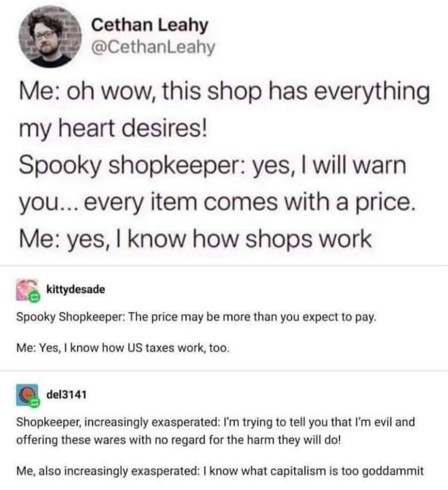Click the Cethan Leahy display name

[x=149, y=25]
